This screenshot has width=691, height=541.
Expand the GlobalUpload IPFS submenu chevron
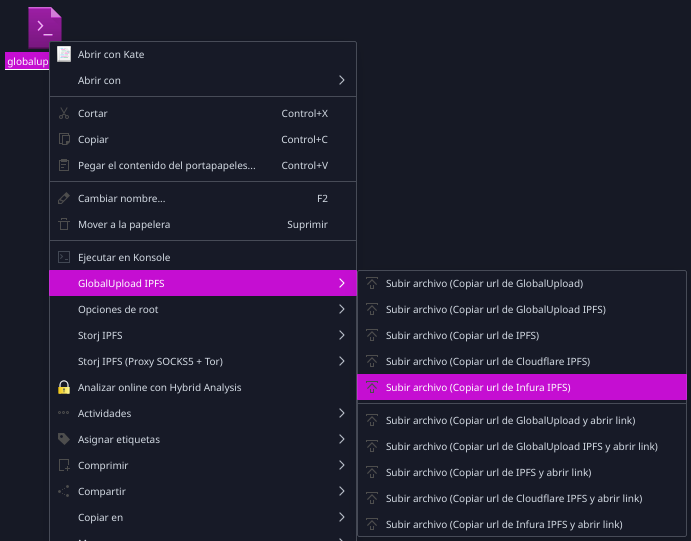342,283
